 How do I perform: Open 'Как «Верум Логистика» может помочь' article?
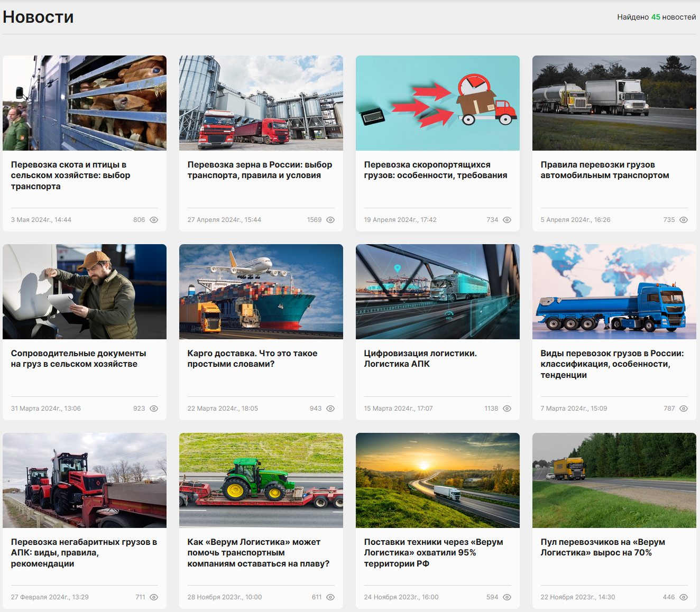pos(259,553)
